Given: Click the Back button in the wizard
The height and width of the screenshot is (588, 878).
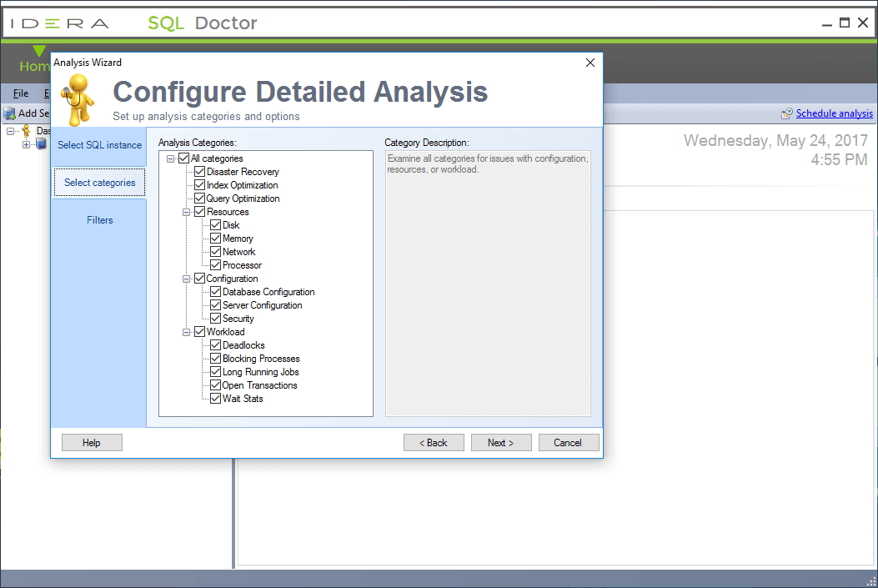Looking at the screenshot, I should [434, 442].
